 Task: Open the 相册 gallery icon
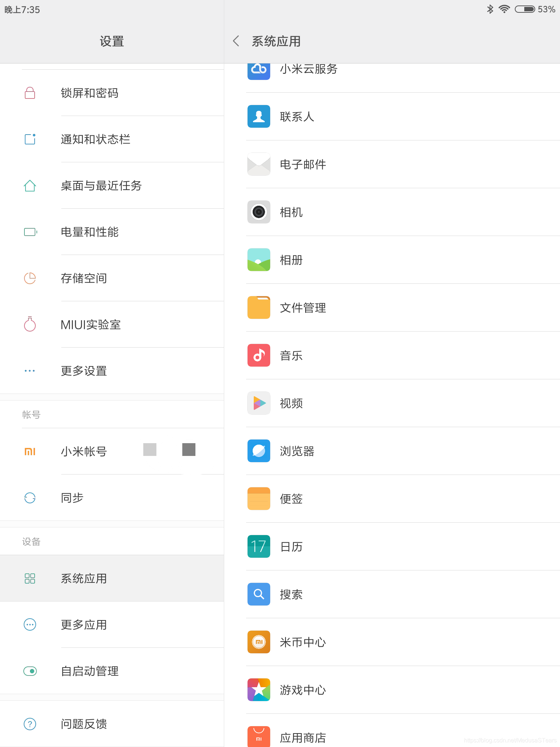click(259, 260)
